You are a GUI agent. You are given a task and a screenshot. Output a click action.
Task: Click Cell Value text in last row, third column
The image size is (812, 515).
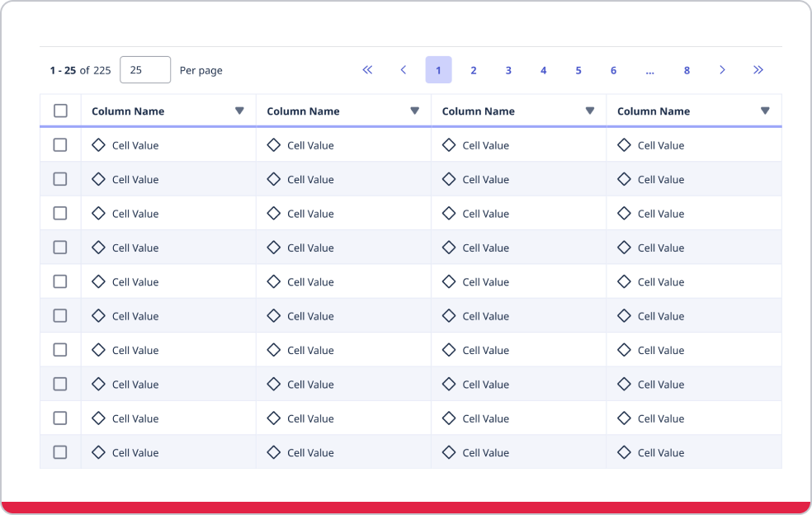click(486, 453)
